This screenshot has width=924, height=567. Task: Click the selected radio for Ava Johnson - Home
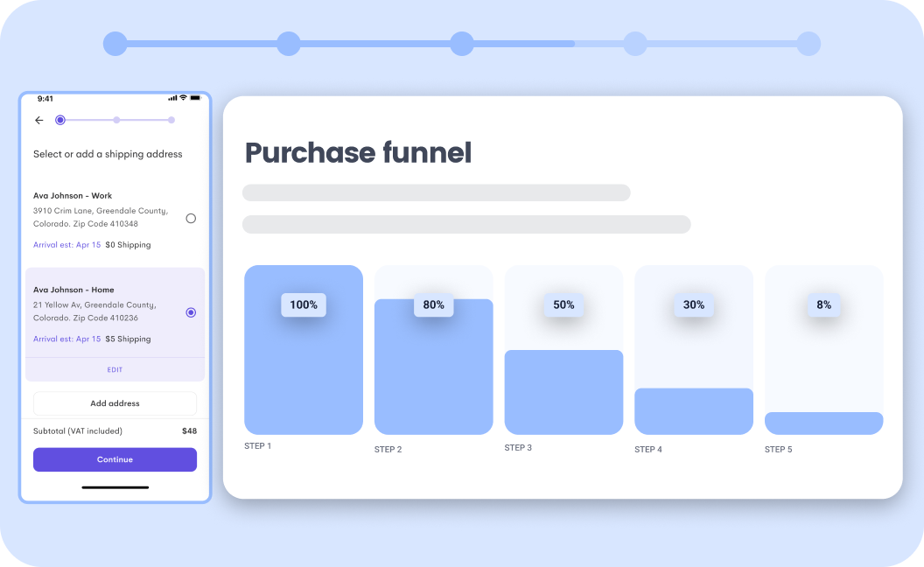click(191, 312)
